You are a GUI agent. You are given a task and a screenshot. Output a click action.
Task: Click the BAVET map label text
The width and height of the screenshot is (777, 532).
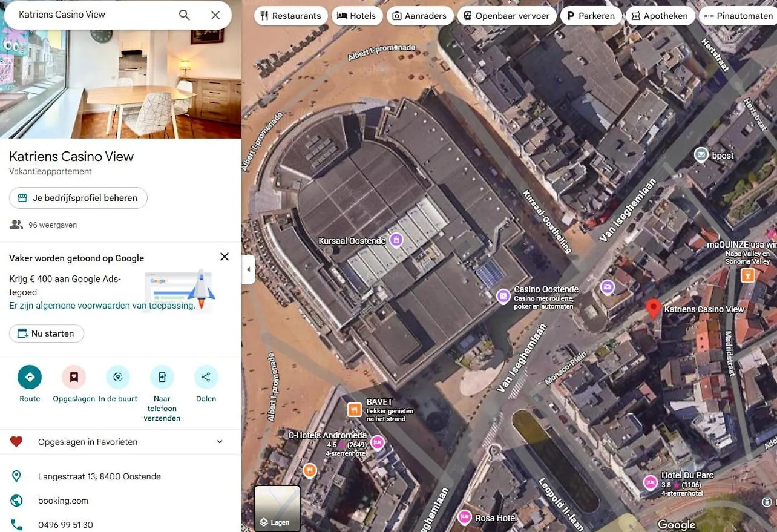[x=379, y=402]
